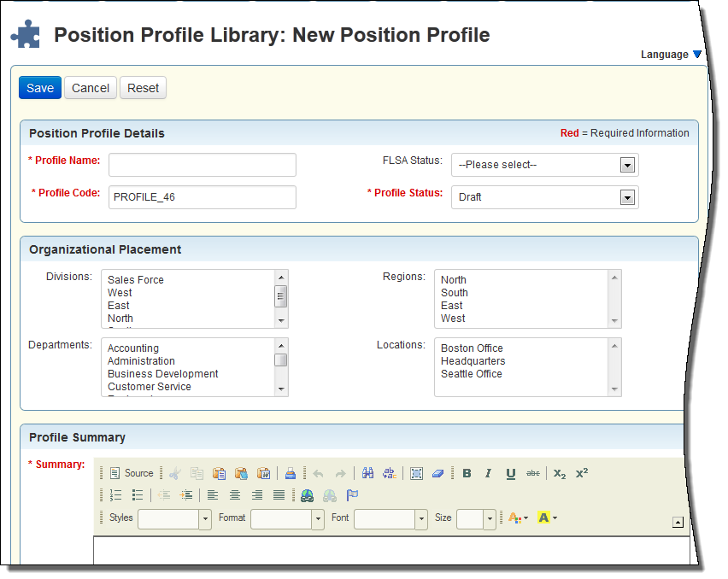728x579 pixels.
Task: Click the Reset button
Action: point(143,88)
